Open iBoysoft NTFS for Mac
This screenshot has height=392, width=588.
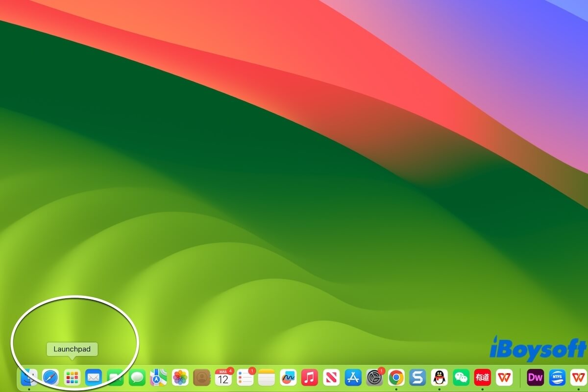557,377
